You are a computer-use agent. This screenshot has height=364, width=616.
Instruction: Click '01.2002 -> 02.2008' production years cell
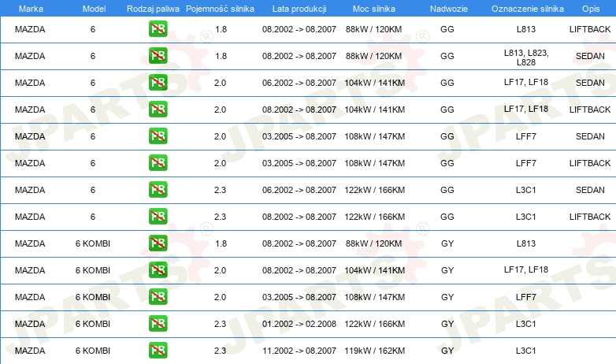[299, 324]
